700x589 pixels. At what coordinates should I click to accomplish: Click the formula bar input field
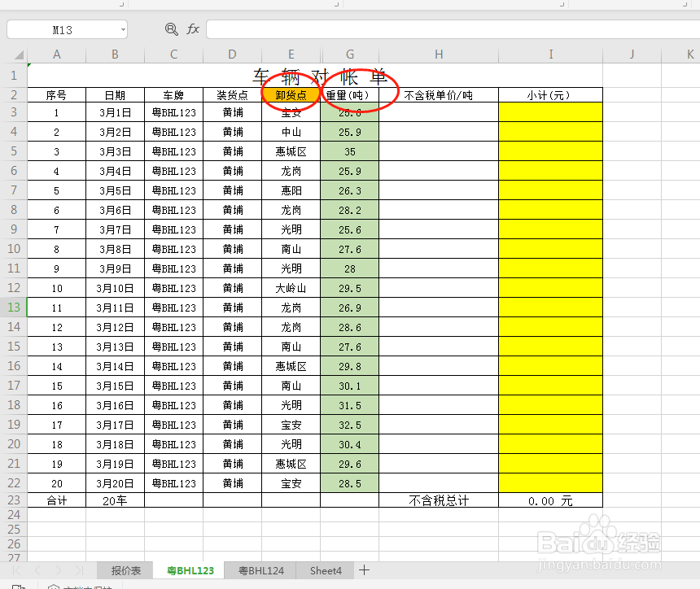click(453, 29)
